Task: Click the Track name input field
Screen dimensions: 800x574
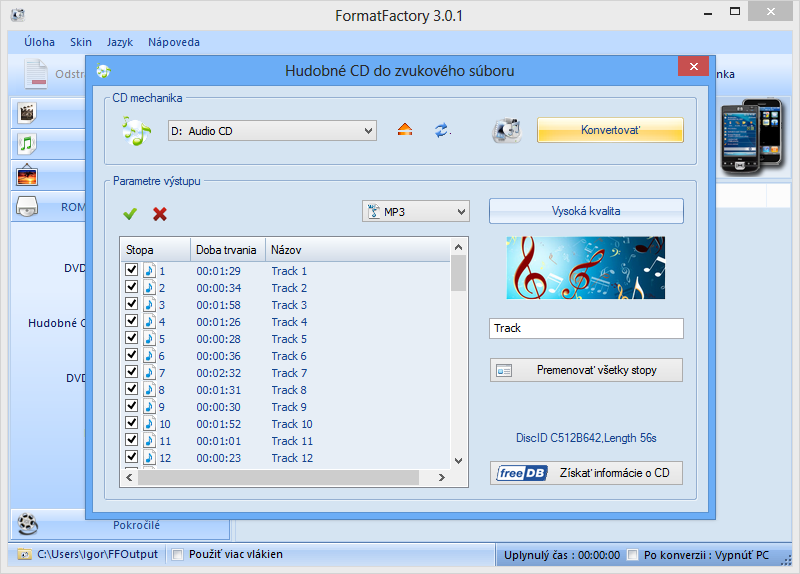Action: pos(586,328)
